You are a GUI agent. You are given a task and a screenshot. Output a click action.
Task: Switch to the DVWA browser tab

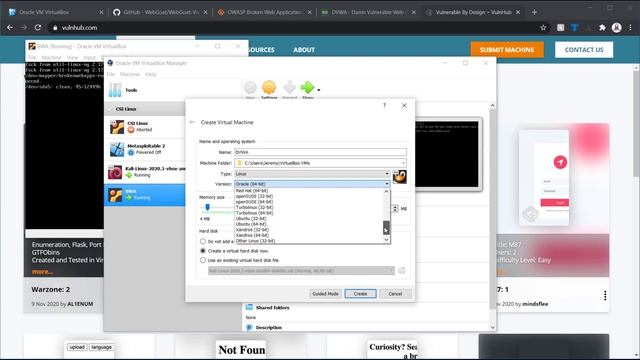[368, 12]
